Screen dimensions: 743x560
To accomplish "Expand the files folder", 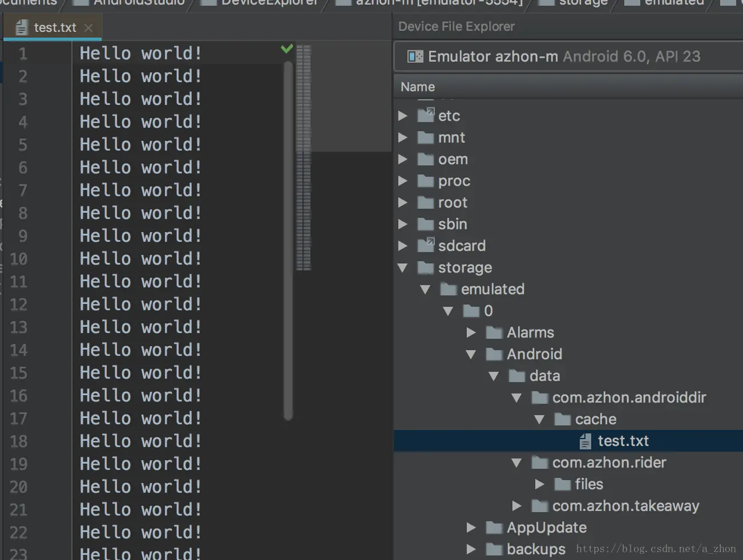I will (540, 484).
